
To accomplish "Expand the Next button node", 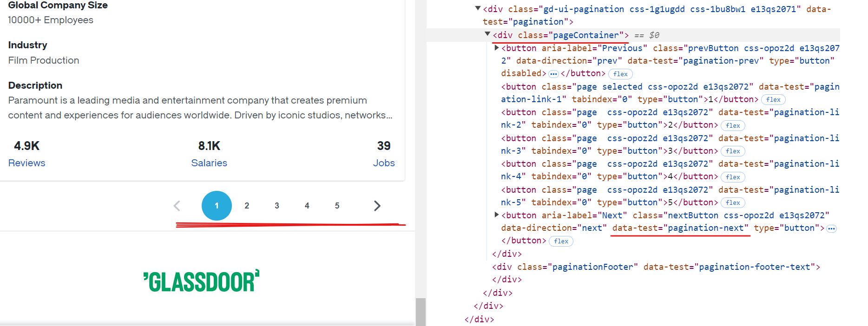I will click(x=497, y=215).
